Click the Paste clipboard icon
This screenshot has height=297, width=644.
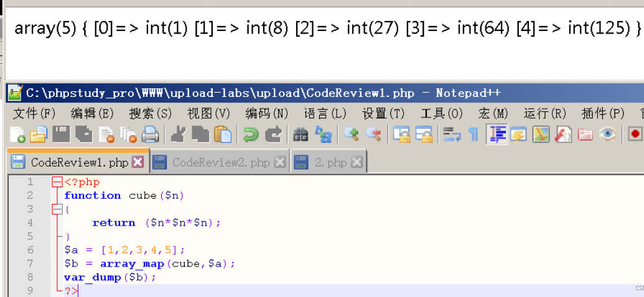click(x=223, y=134)
